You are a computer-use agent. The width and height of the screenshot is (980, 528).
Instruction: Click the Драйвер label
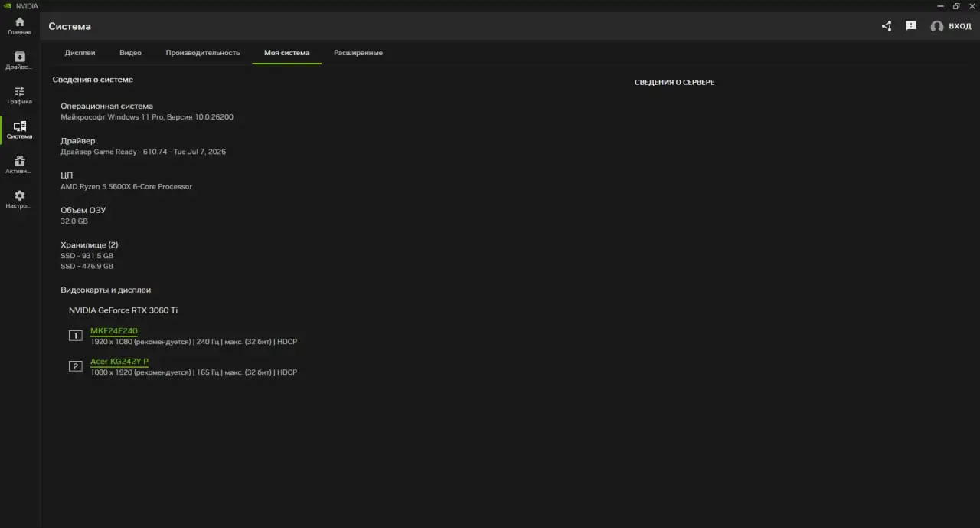click(x=78, y=141)
